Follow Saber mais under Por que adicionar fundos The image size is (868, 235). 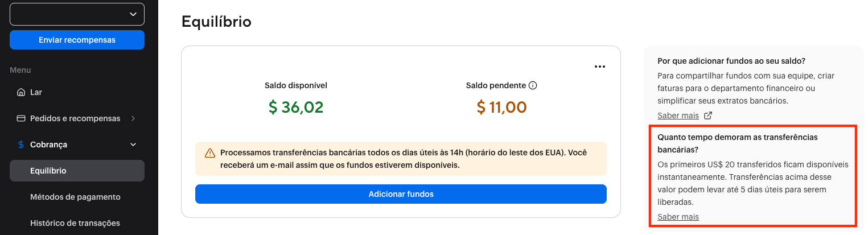click(678, 116)
